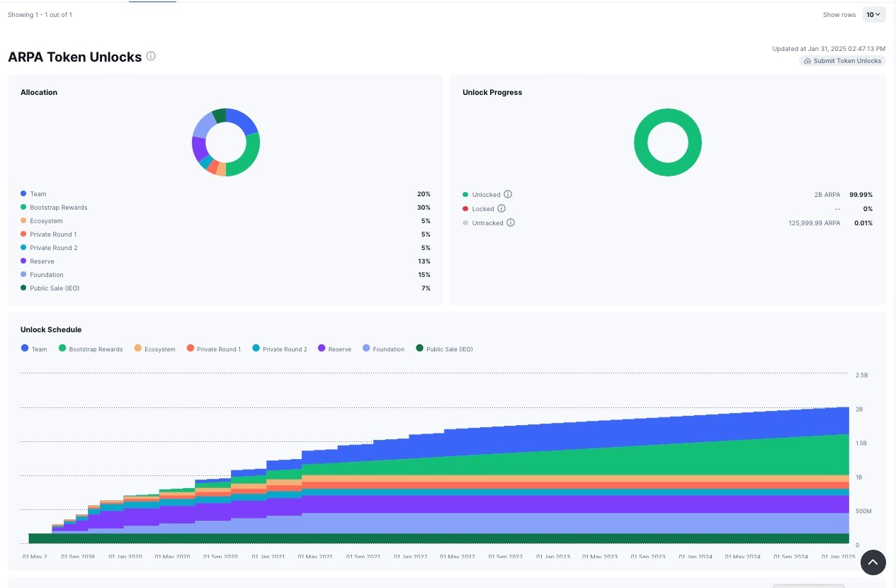The height and width of the screenshot is (588, 896).
Task: Click the Allocation card heading
Action: (x=39, y=92)
